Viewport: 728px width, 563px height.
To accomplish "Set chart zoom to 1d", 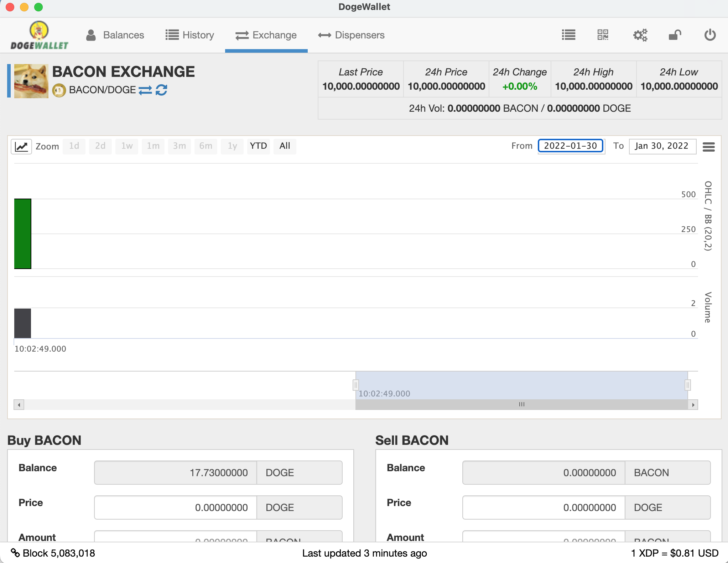I will 74,146.
